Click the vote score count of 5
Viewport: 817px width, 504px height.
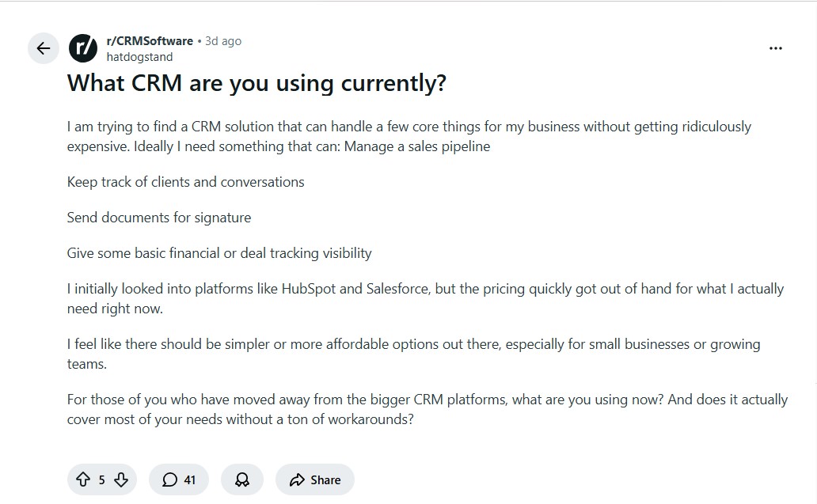pos(101,479)
